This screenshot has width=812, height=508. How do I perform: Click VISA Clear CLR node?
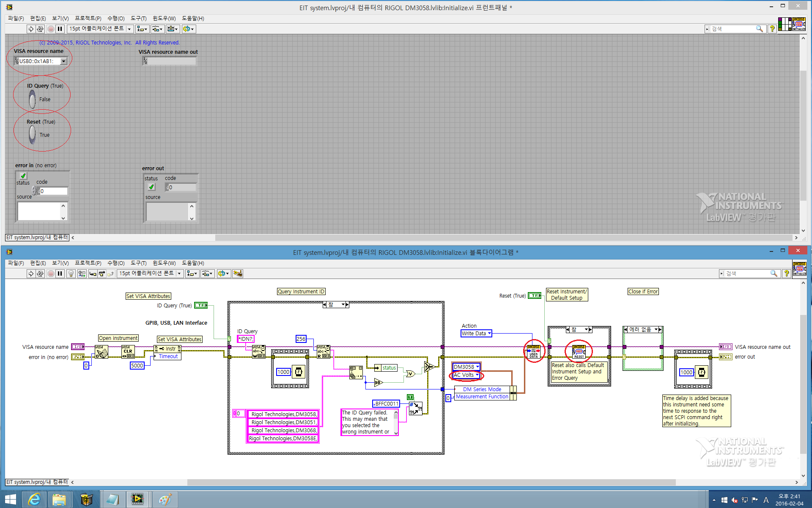click(128, 352)
